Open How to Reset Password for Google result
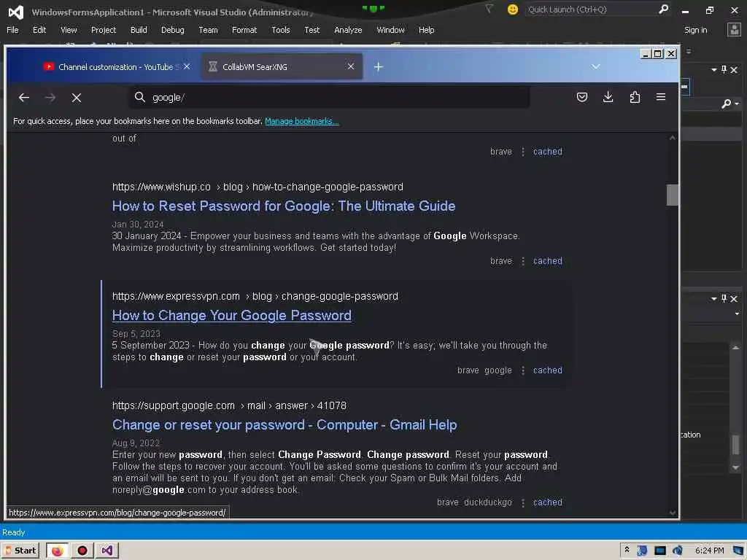Viewport: 747px width, 560px height. 284,206
